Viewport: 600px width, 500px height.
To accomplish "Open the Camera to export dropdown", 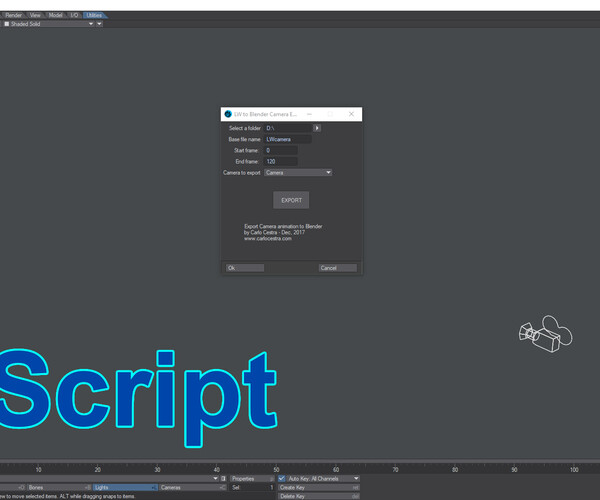I will [x=298, y=173].
